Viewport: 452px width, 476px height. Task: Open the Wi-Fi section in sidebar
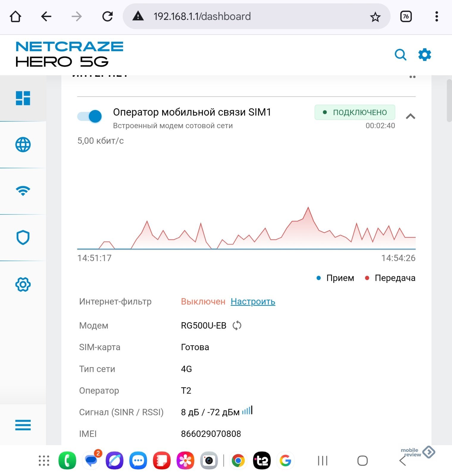click(23, 191)
